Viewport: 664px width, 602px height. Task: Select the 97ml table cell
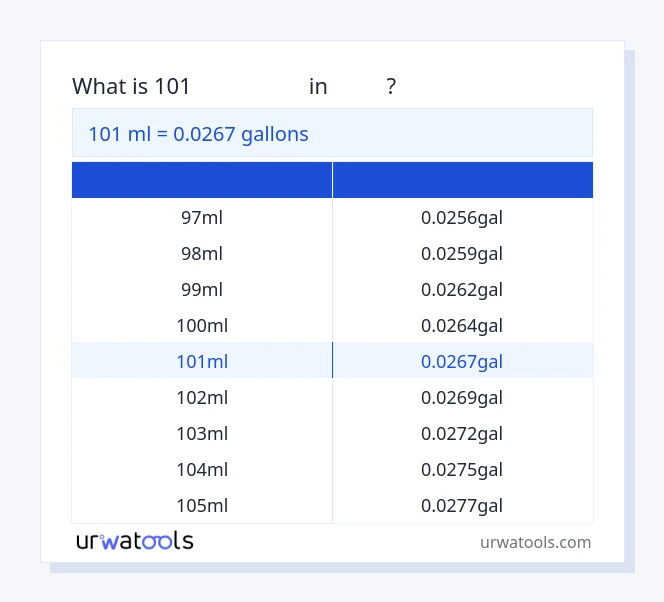[202, 217]
